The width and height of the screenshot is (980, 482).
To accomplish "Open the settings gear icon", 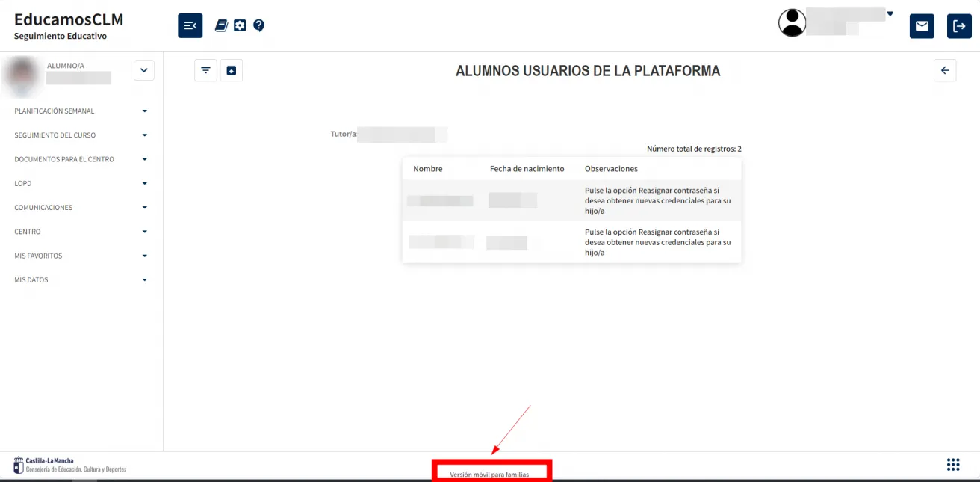I will [240, 25].
